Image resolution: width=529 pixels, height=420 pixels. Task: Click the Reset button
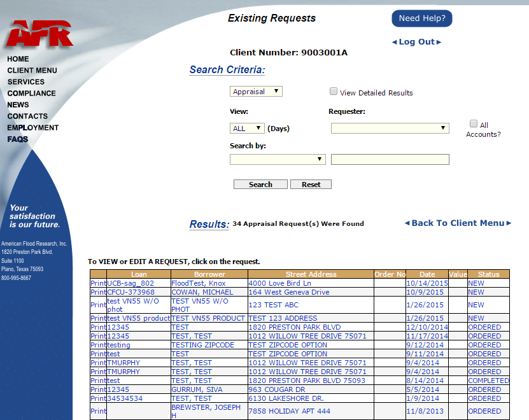tap(311, 184)
